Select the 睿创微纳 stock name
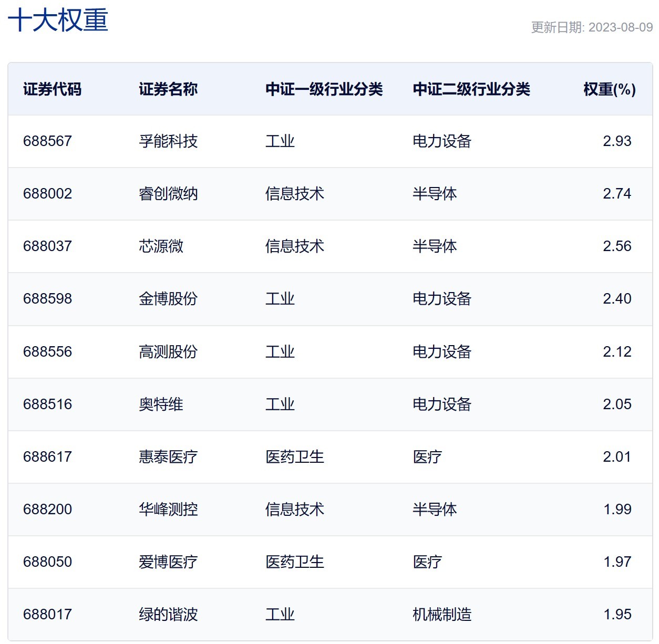Viewport: 659px width, 644px height. (168, 193)
